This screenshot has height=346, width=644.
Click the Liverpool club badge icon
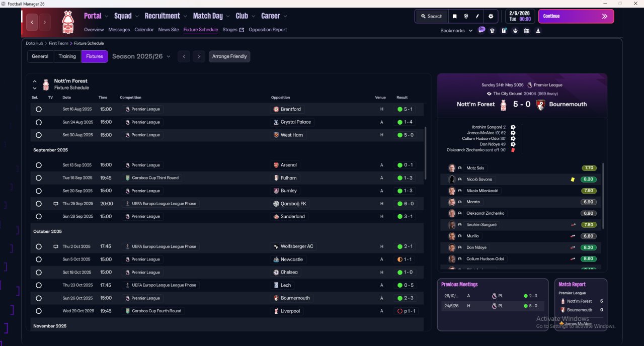(x=276, y=311)
